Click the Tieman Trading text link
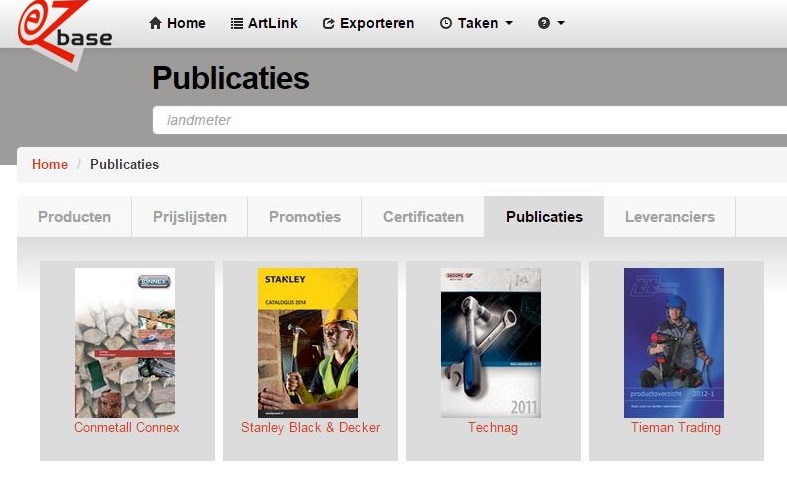Screen dimensions: 787x485 coord(675,428)
